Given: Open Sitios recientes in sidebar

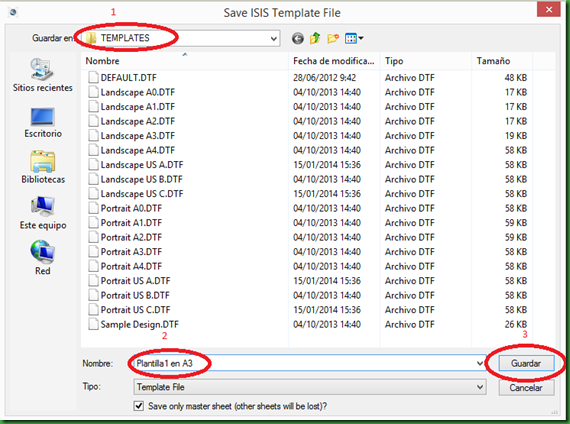Looking at the screenshot, I should [x=43, y=75].
